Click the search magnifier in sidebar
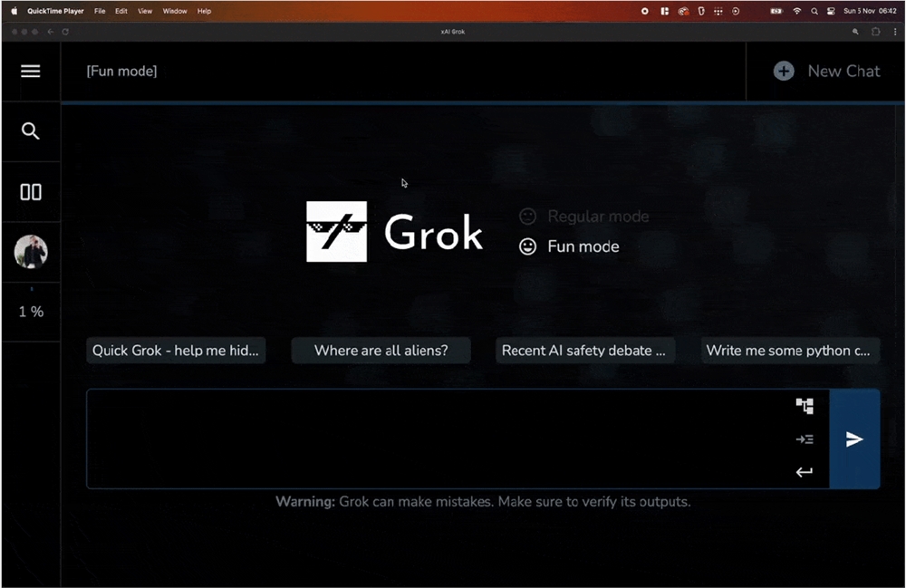Viewport: 906px width, 588px height. coord(31,131)
